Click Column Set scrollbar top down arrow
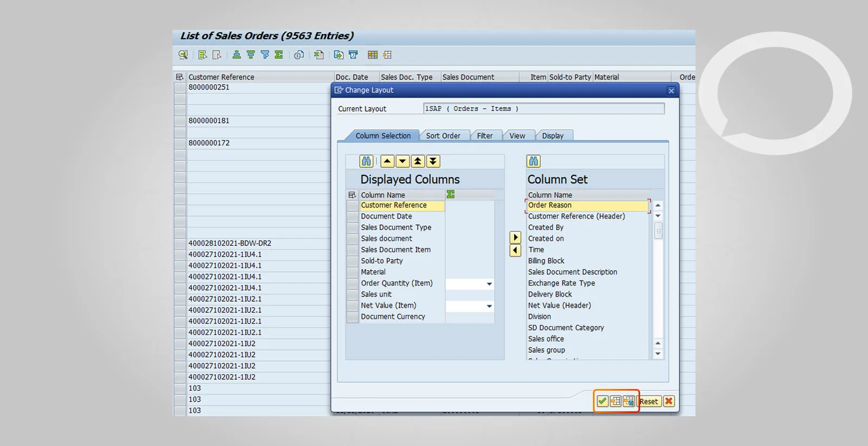Image resolution: width=868 pixels, height=446 pixels. [x=658, y=216]
